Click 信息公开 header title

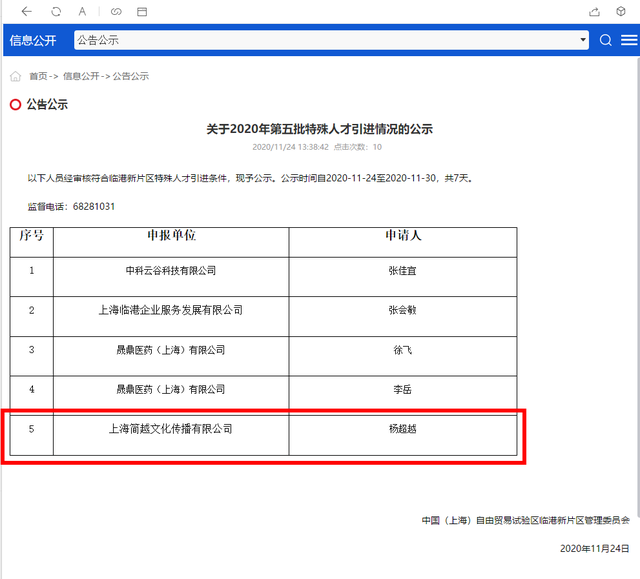pos(33,40)
